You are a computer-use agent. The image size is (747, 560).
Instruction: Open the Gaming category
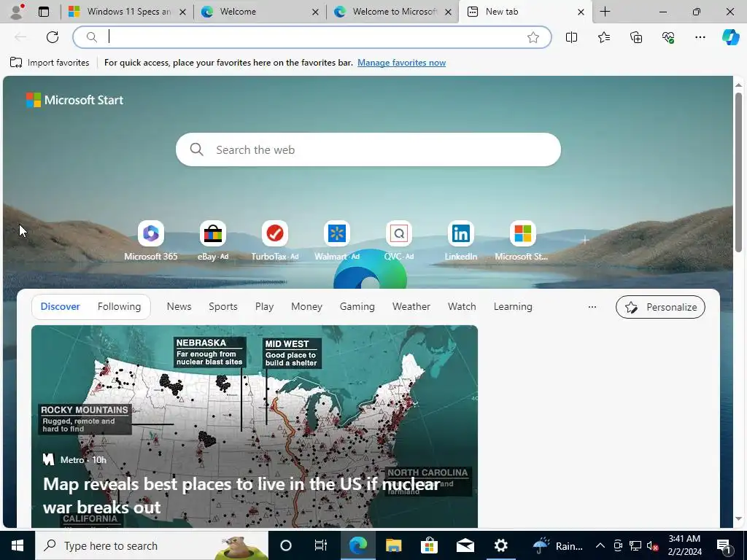pos(357,307)
